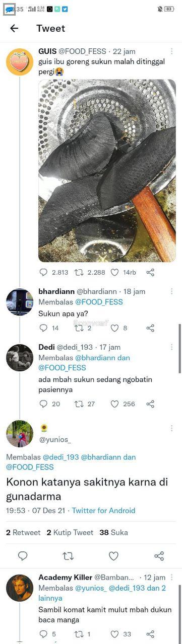The height and width of the screenshot is (644, 182).
Task: Open Dedi's profile picture
Action: click(20, 358)
